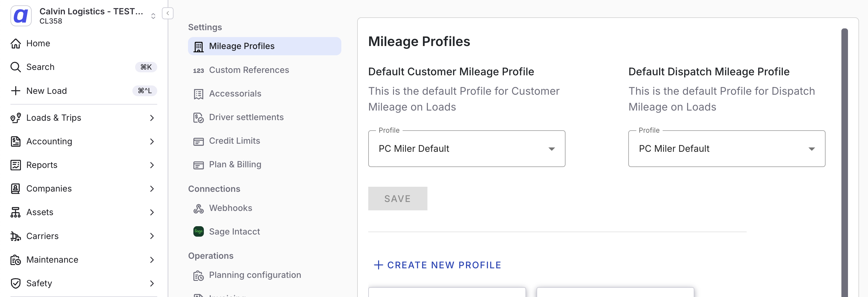Expand the Maintenance section chevron
This screenshot has width=868, height=297.
pyautogui.click(x=152, y=260)
